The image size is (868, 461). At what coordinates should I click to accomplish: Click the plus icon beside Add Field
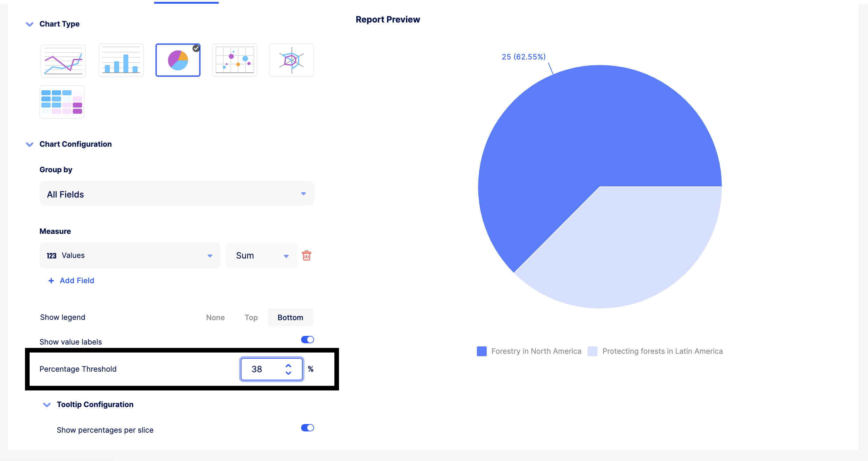[51, 280]
